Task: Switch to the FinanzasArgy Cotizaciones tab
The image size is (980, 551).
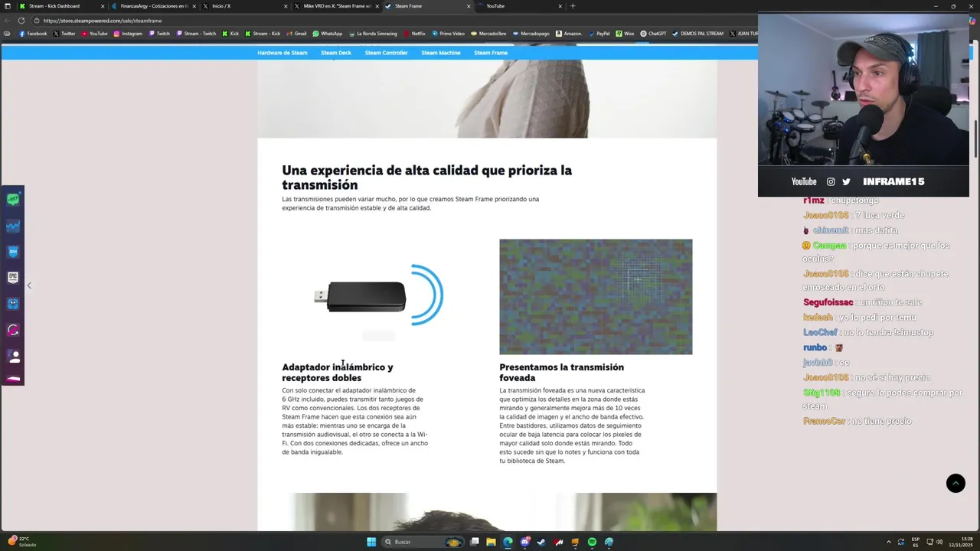Action: point(153,6)
